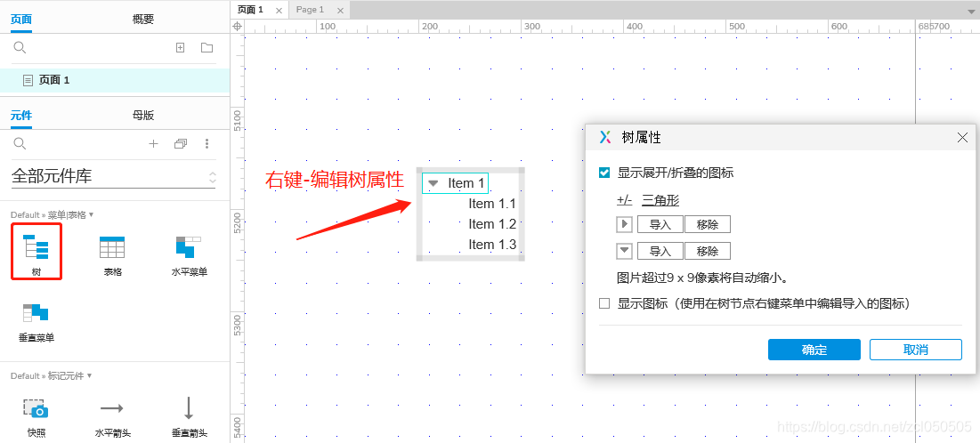Switch to the 页面 panel tab
Screen dimensions: 980x443
21,20
